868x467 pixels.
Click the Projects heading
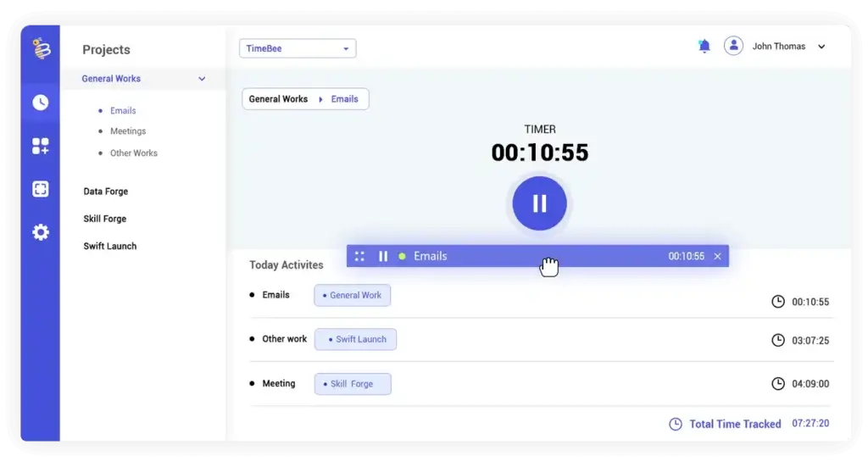pyautogui.click(x=106, y=50)
